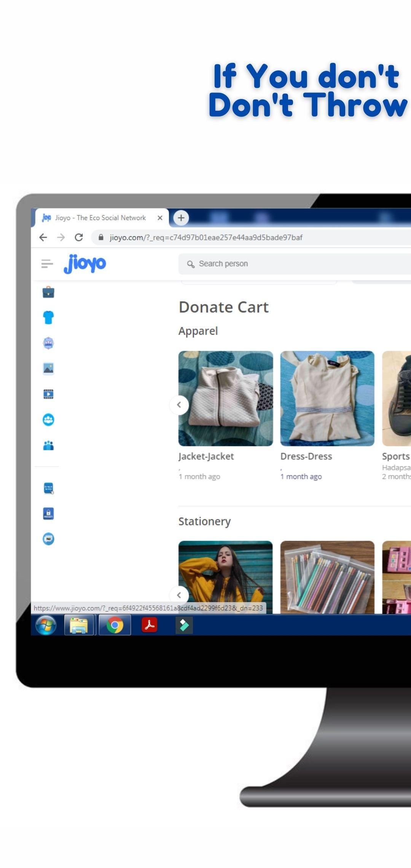This screenshot has height=868, width=411.
Task: Click the padlock icon in address bar
Action: (x=101, y=238)
